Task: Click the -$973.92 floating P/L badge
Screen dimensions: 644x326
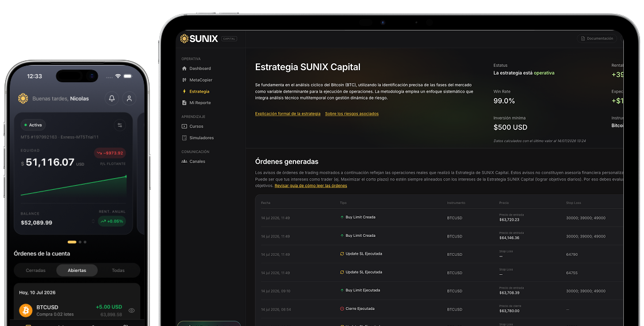Action: click(110, 153)
